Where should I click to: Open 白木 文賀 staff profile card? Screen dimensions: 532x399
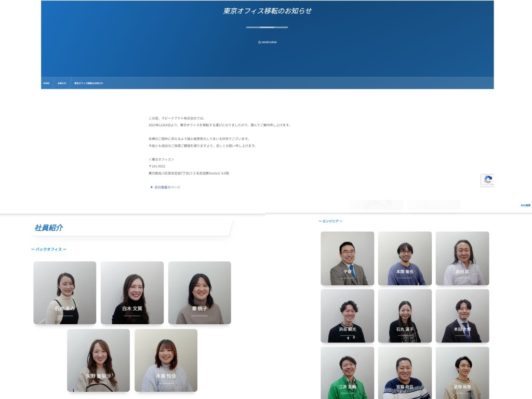click(132, 292)
